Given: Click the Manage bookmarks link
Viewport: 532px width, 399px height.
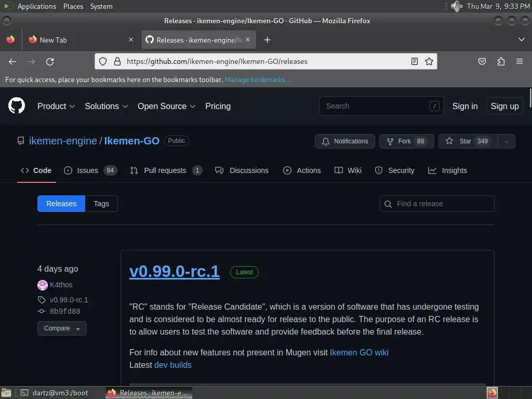Looking at the screenshot, I should [x=258, y=79].
